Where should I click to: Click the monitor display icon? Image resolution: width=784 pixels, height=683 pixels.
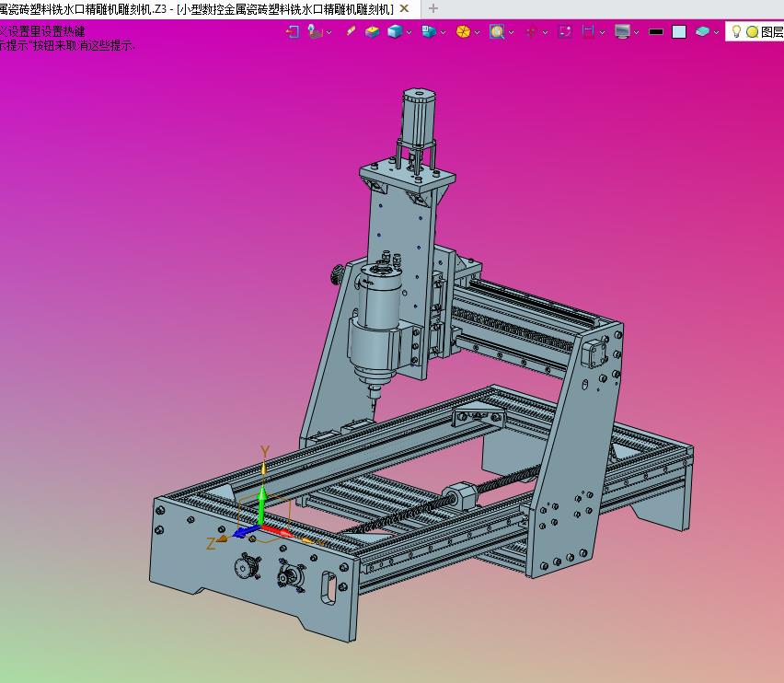[622, 32]
